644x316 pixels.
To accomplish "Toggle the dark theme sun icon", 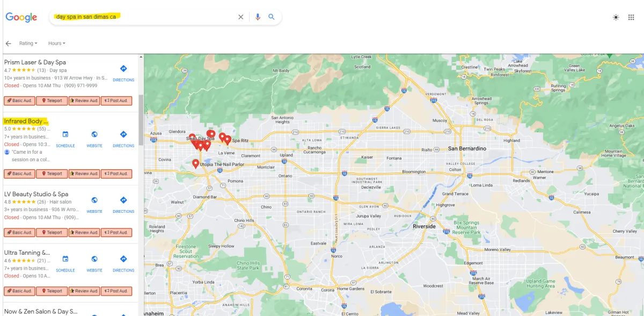I will 616,17.
